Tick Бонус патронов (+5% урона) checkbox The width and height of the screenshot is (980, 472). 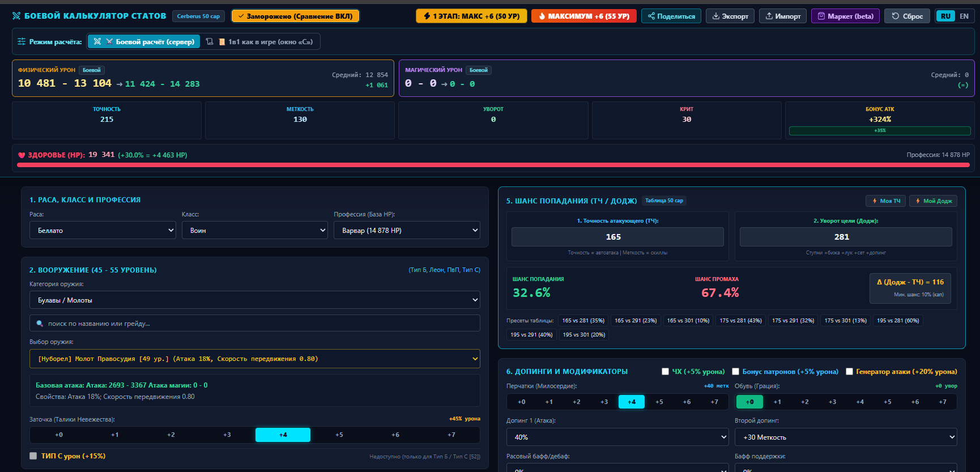[x=735, y=372]
